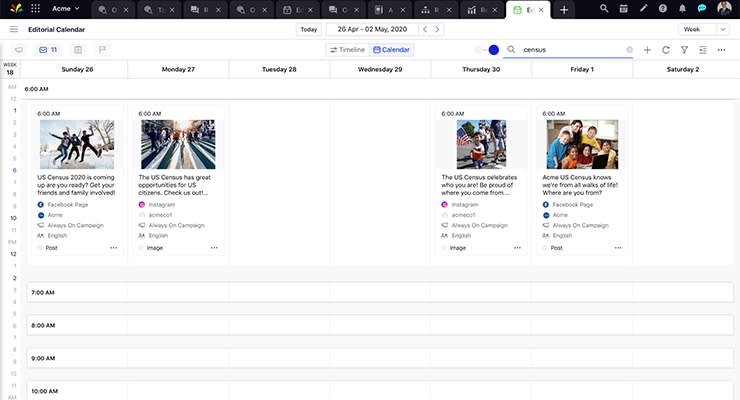Click 'The US Census celebrates who you are' text
The width and height of the screenshot is (740, 400).
(x=479, y=185)
